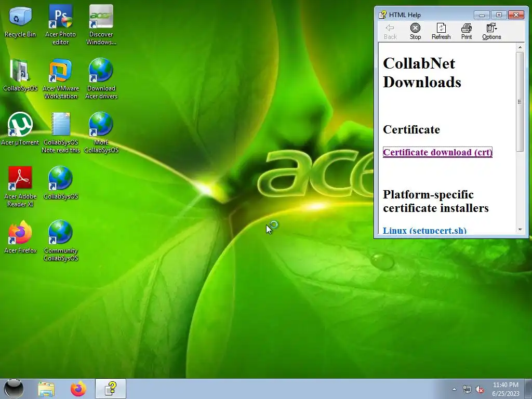Click the 'CollabNet Downloads' heading
532x399 pixels.
pos(422,73)
